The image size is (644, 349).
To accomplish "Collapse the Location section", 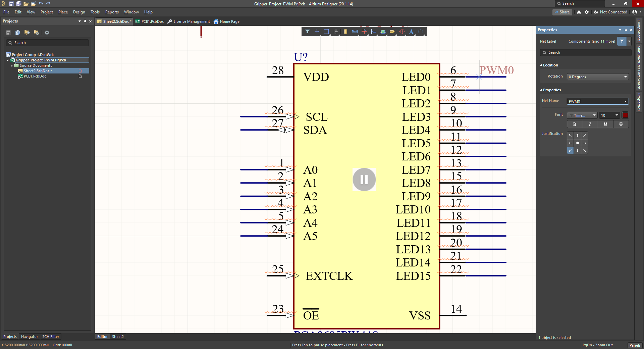I will pos(541,65).
